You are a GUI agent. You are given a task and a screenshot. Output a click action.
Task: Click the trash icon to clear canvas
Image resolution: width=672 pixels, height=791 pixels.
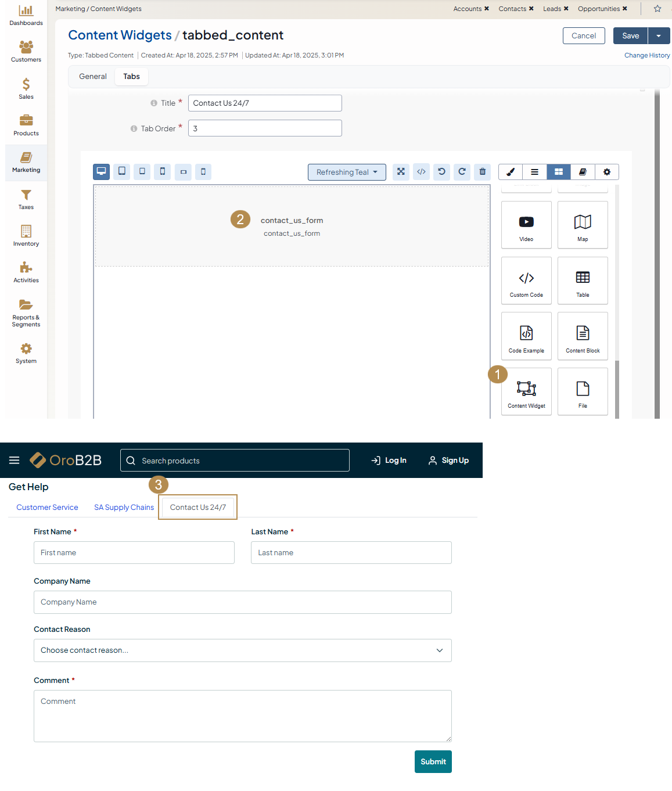[x=482, y=172]
